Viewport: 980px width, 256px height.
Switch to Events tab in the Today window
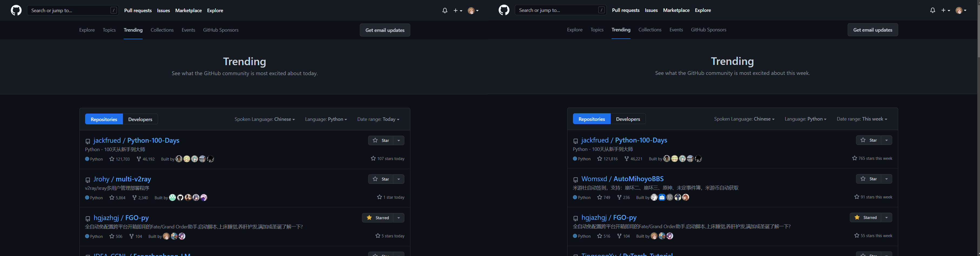[188, 30]
